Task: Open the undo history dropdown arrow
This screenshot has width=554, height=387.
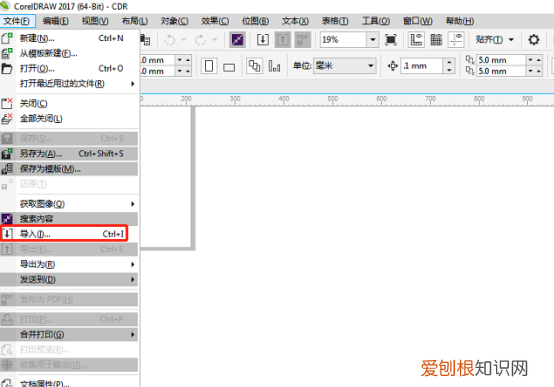Action: pos(184,40)
